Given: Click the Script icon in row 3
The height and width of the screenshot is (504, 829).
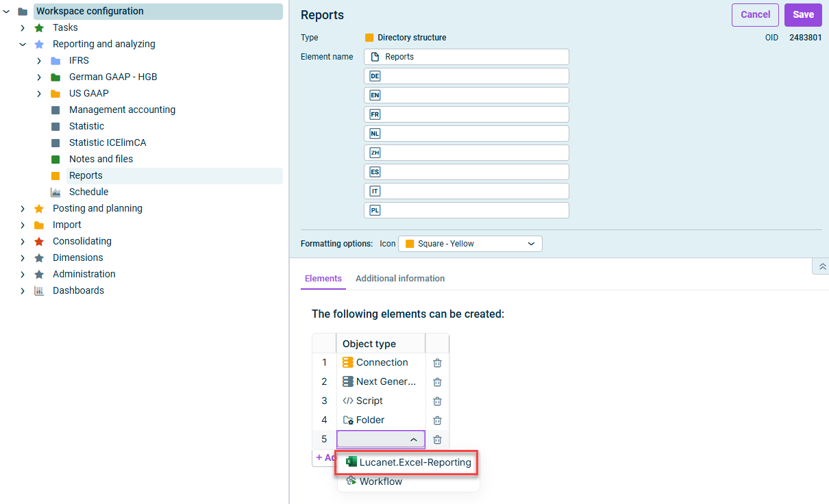Looking at the screenshot, I should click(x=349, y=401).
